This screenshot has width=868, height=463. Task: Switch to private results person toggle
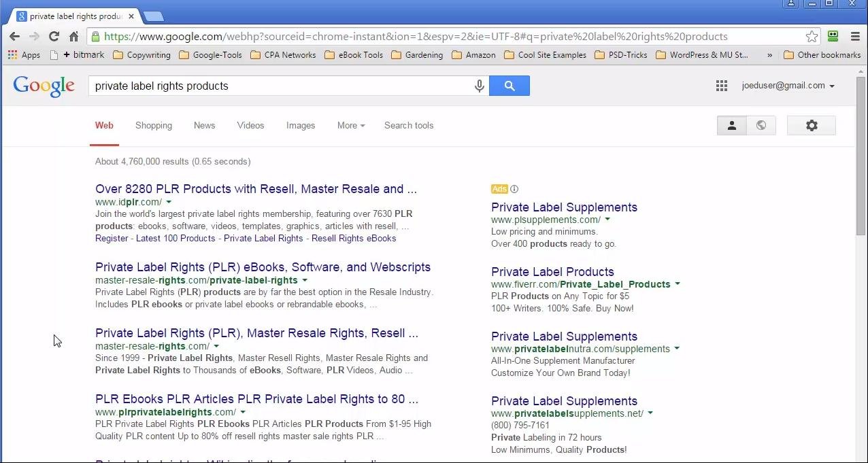click(x=732, y=126)
